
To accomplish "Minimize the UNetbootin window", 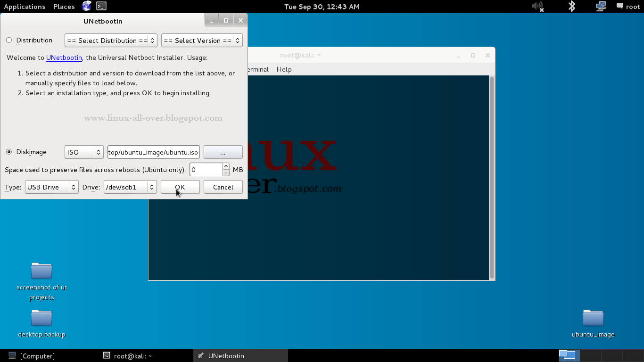I will tap(212, 21).
